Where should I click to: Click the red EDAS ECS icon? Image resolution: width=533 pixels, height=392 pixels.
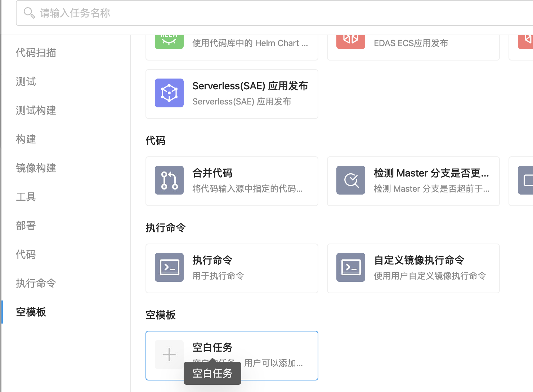click(x=351, y=41)
